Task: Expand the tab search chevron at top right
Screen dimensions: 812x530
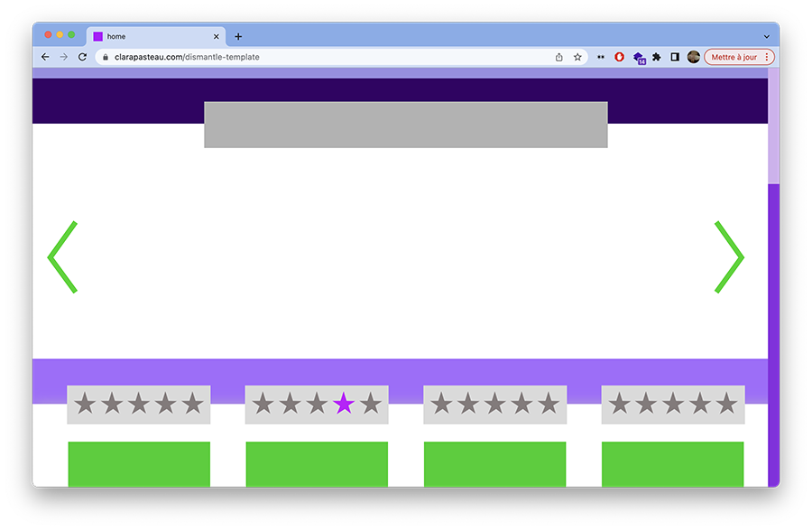Action: coord(767,37)
